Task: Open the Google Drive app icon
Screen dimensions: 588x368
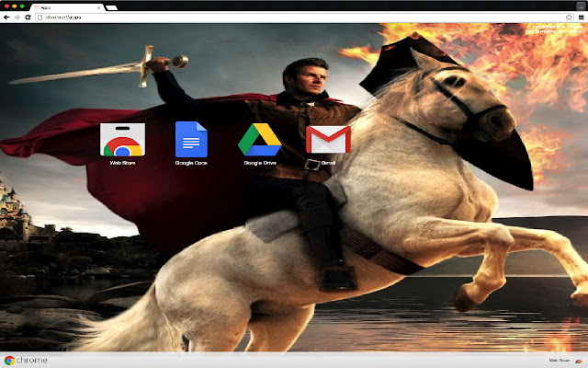Action: [x=260, y=139]
